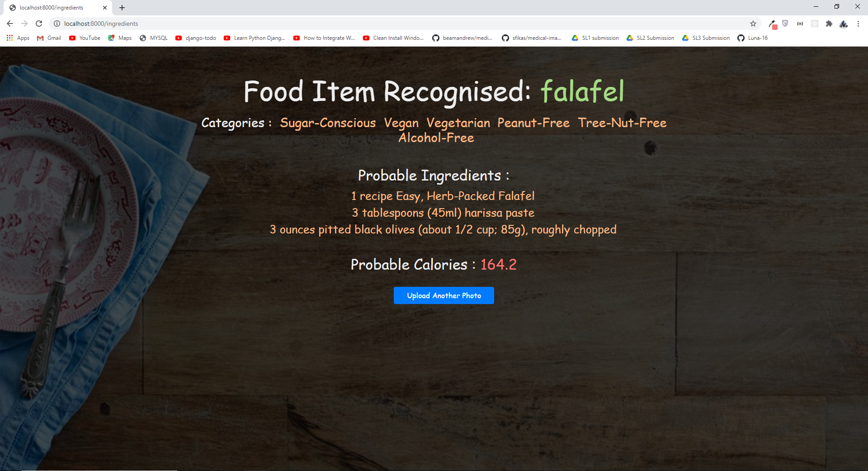Screen dimensions: 868x471
Task: Open the django-todo bookmark
Action: pos(196,38)
